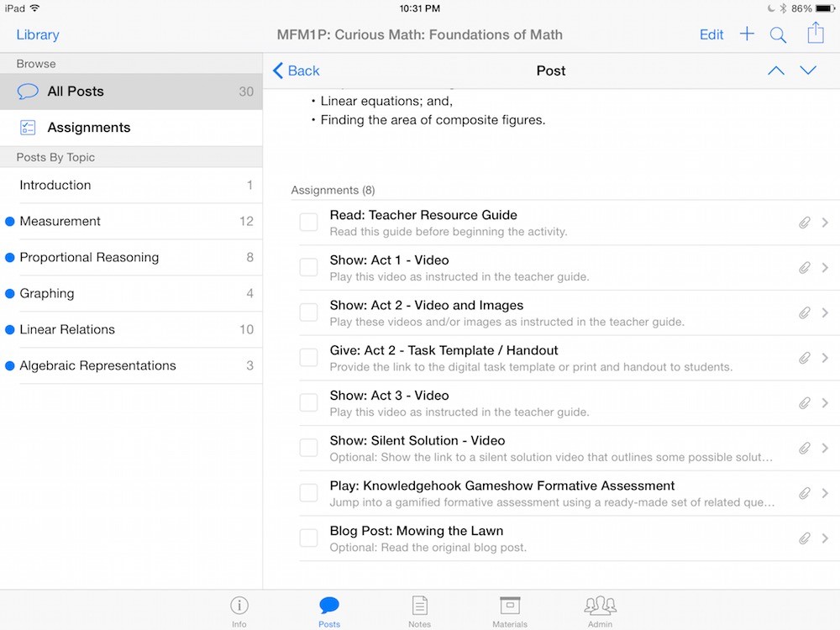Open the Info tab icon
The image size is (840, 630).
[239, 610]
